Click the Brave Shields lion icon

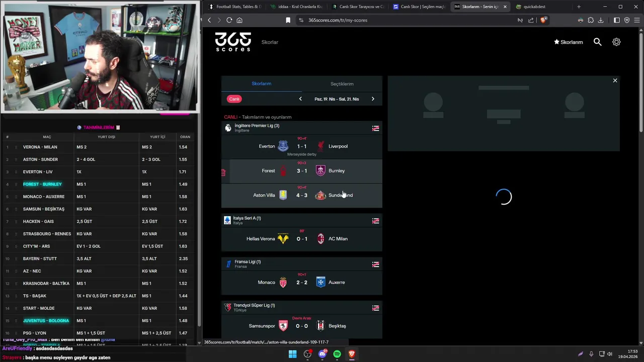(x=543, y=20)
